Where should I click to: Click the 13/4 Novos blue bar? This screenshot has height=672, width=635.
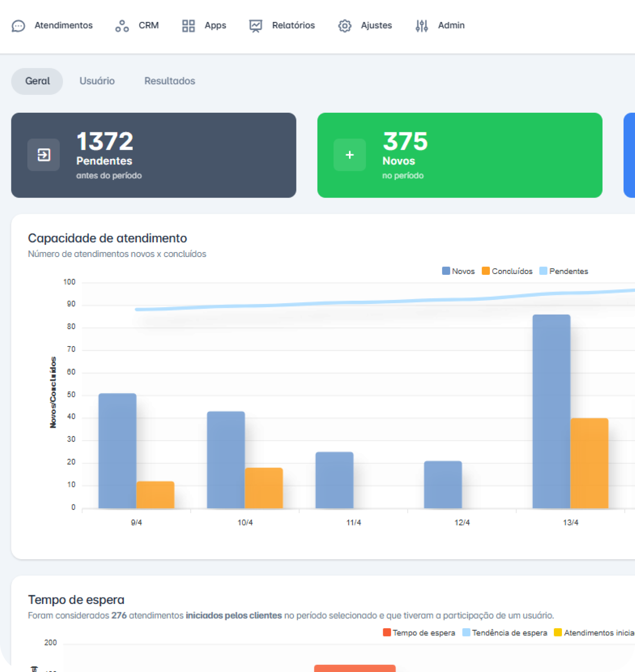(551, 411)
